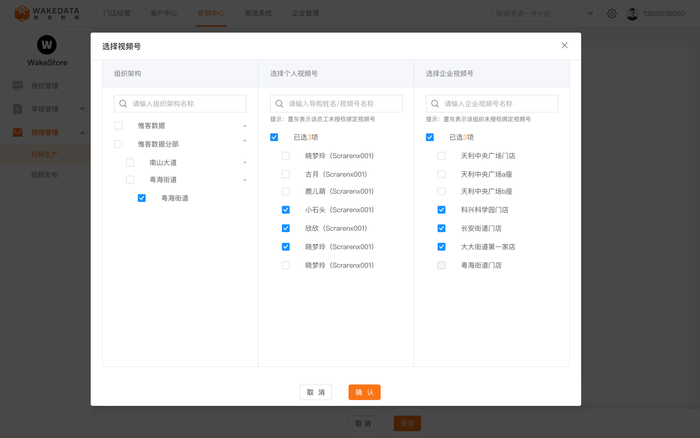Open the 门店经营 top menu item
Viewport: 700px width, 438px height.
(117, 14)
